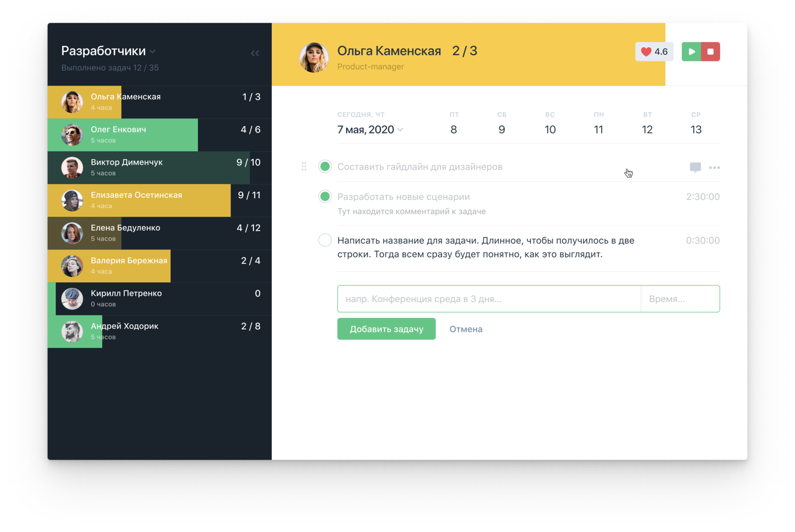
Task: Click the 9 / 10 task counter
Action: 248,162
